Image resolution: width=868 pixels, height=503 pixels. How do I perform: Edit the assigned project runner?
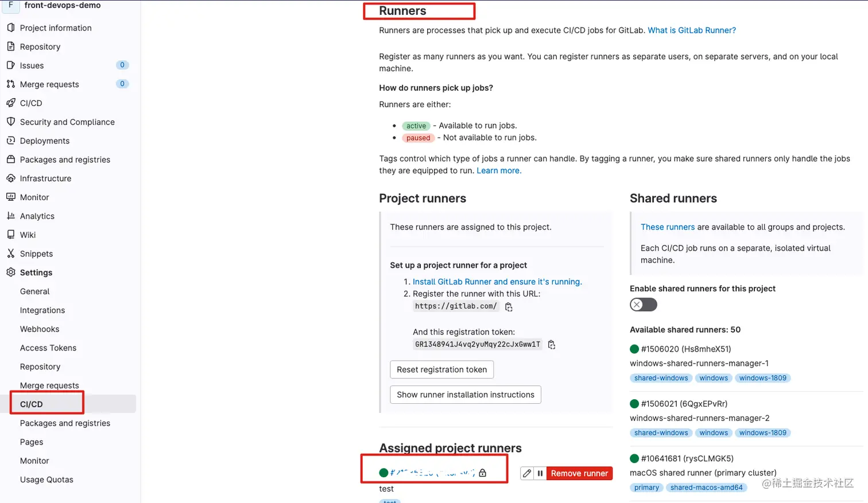(526, 473)
